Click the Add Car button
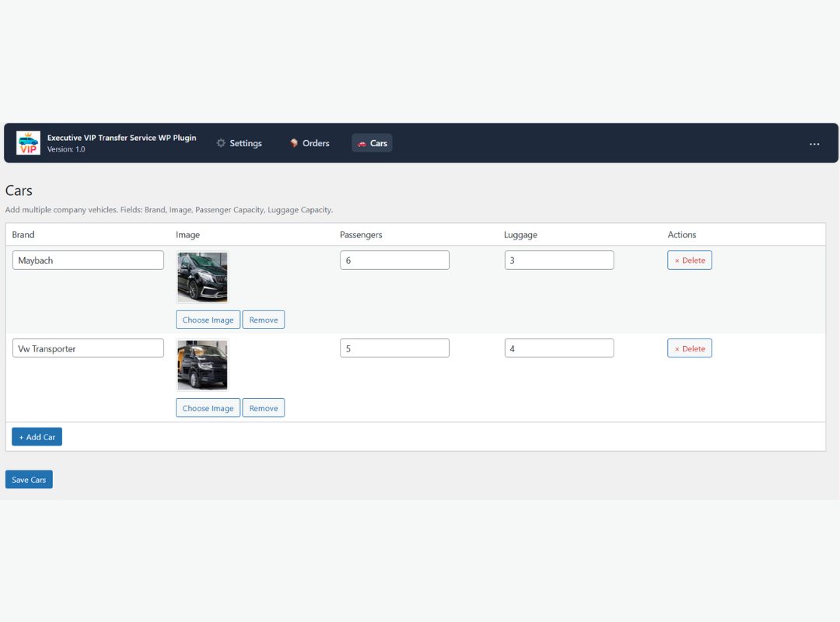This screenshot has width=840, height=622. click(x=37, y=436)
